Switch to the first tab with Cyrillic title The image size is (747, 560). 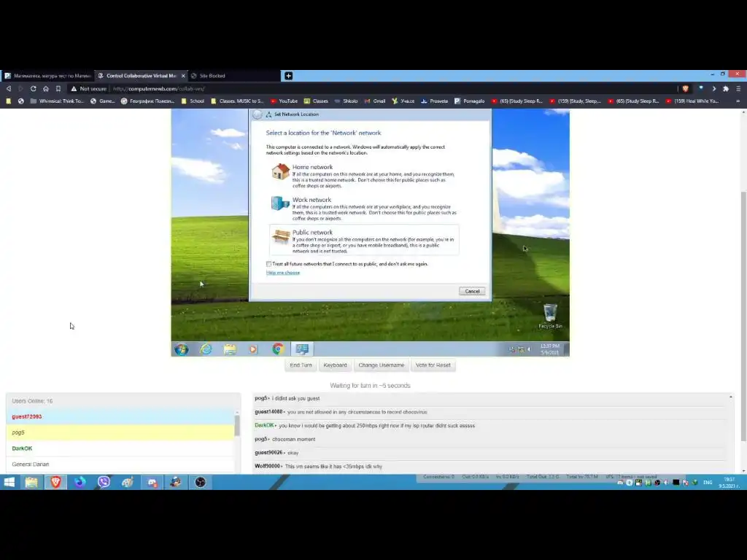(x=47, y=76)
